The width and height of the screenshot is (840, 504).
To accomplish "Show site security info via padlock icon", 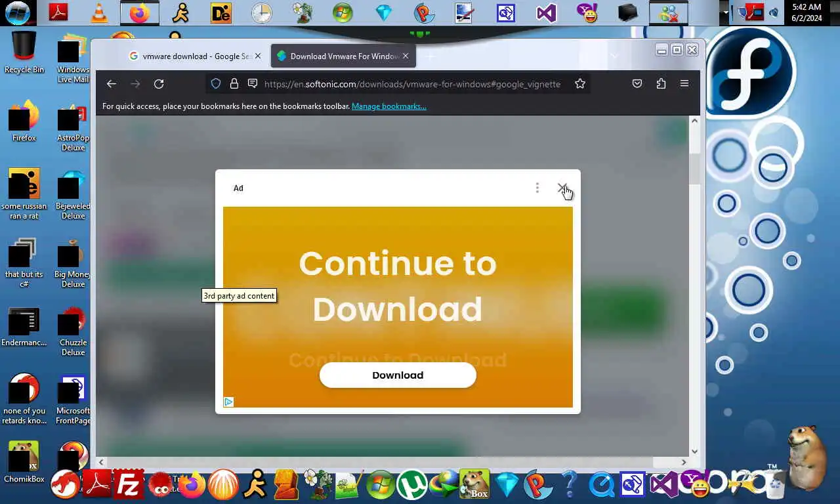I will tap(234, 84).
